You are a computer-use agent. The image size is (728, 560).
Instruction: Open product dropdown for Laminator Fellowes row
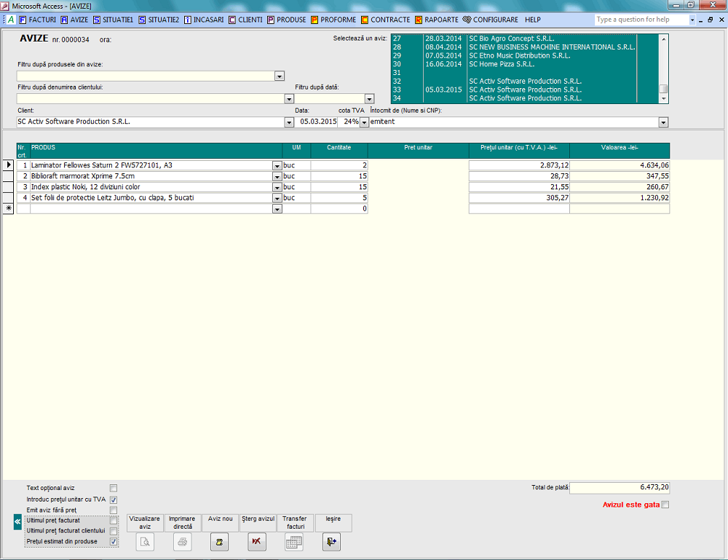[x=277, y=166]
